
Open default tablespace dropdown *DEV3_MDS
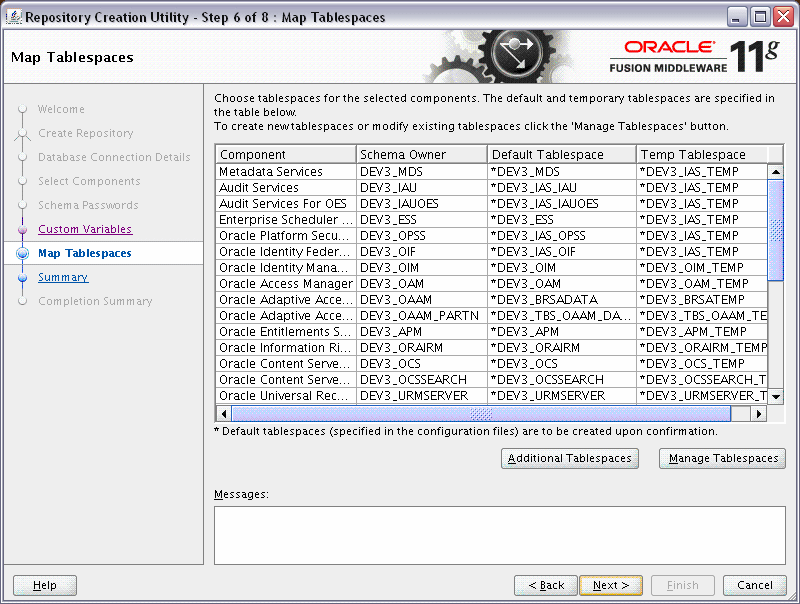(562, 172)
